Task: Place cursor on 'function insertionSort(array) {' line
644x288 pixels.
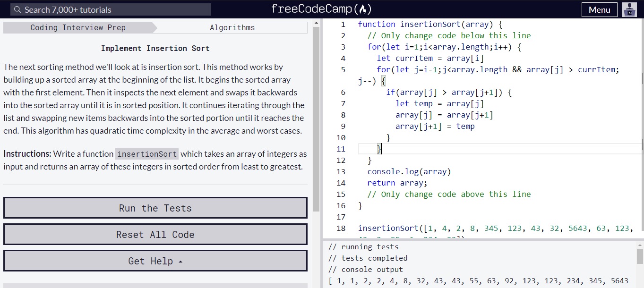Action: click(x=430, y=24)
